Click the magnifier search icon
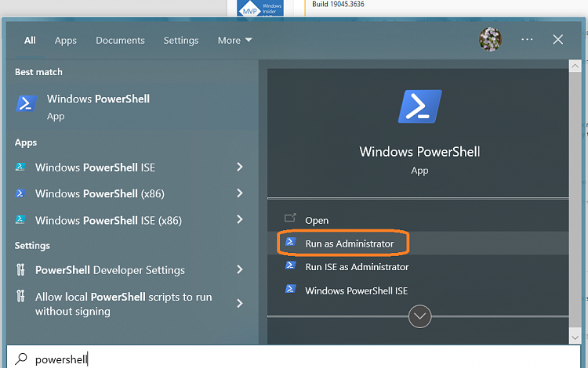The height and width of the screenshot is (368, 588). point(21,359)
